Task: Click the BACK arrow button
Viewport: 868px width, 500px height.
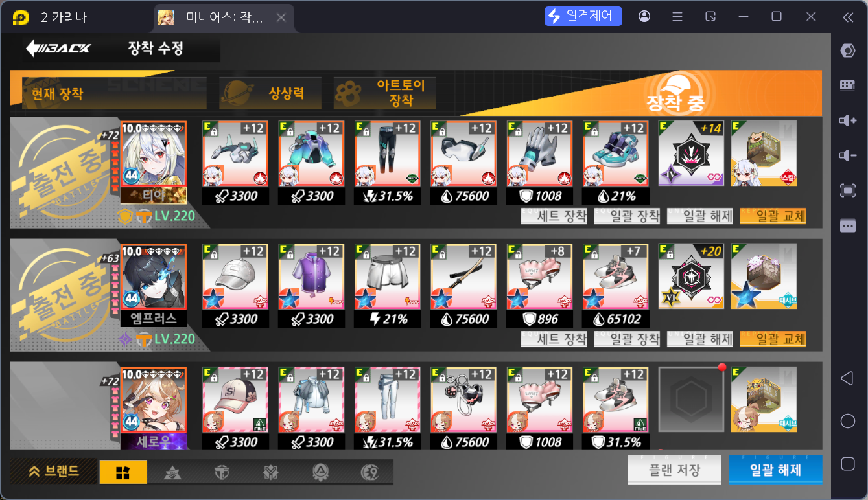Action: tap(58, 48)
